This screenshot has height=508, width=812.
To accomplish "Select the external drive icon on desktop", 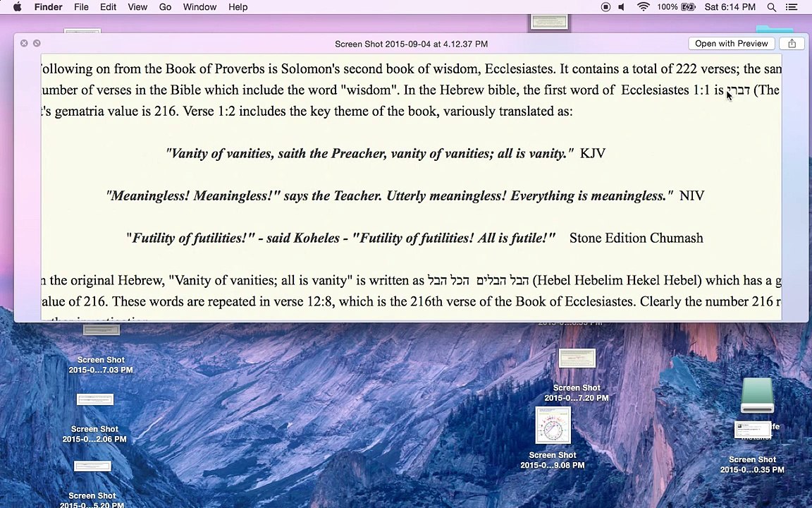I will [x=757, y=395].
